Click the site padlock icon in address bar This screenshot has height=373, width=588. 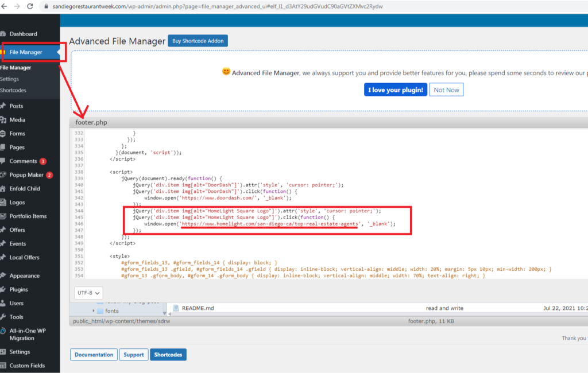pyautogui.click(x=45, y=6)
